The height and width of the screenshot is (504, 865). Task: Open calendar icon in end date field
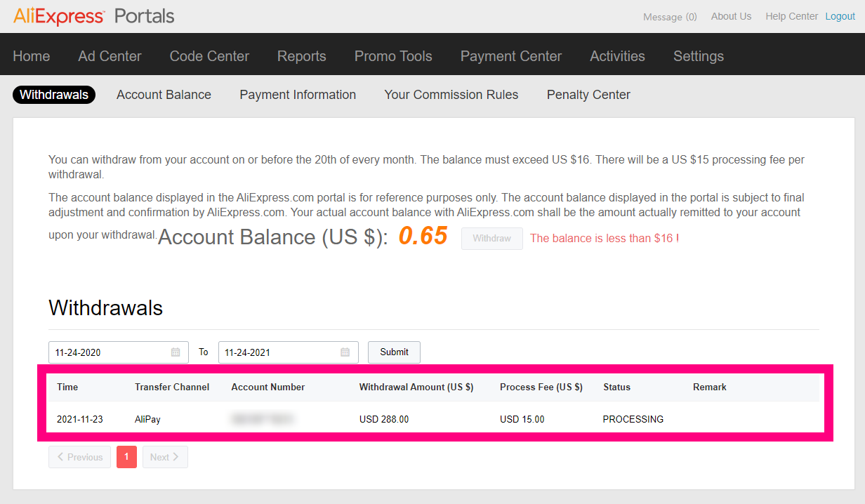coord(345,352)
